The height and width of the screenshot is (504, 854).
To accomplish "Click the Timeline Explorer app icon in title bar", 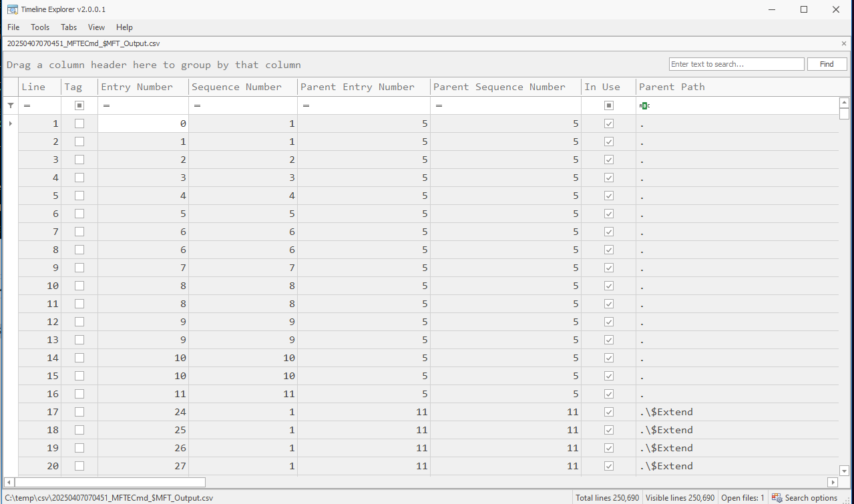I will (x=12, y=9).
